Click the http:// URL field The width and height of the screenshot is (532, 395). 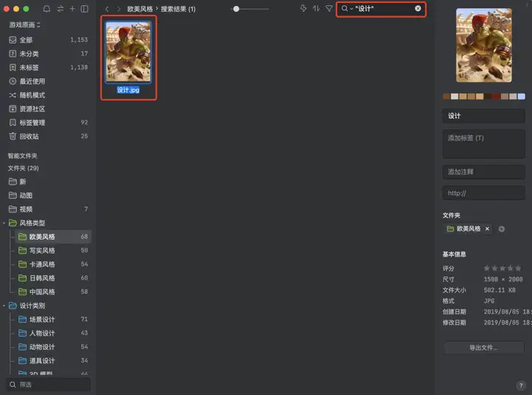484,193
